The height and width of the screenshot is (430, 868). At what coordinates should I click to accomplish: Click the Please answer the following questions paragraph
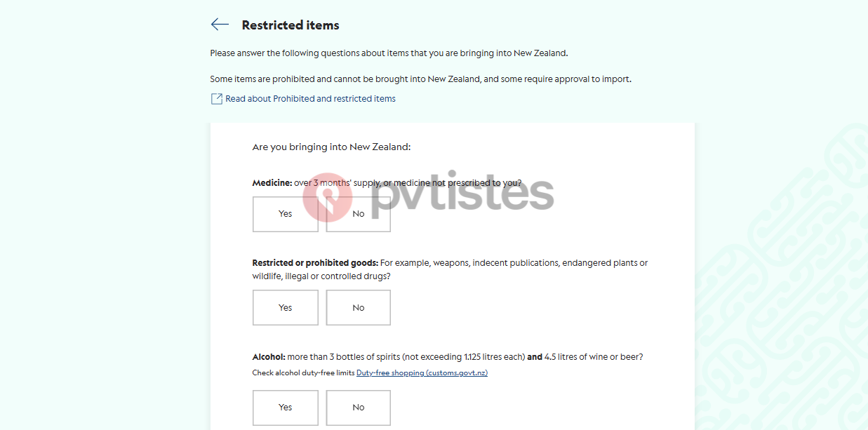click(389, 53)
